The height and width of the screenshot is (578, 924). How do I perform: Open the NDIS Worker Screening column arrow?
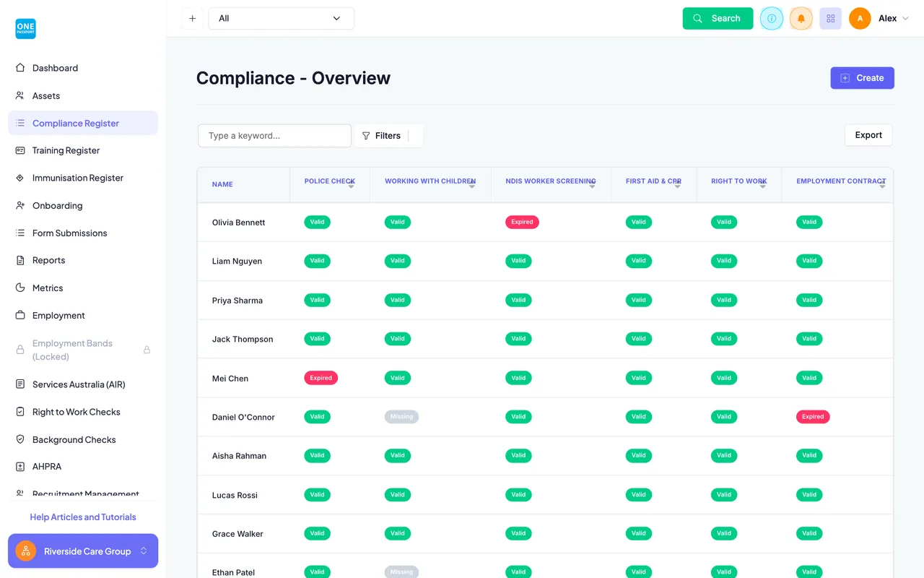pyautogui.click(x=592, y=186)
